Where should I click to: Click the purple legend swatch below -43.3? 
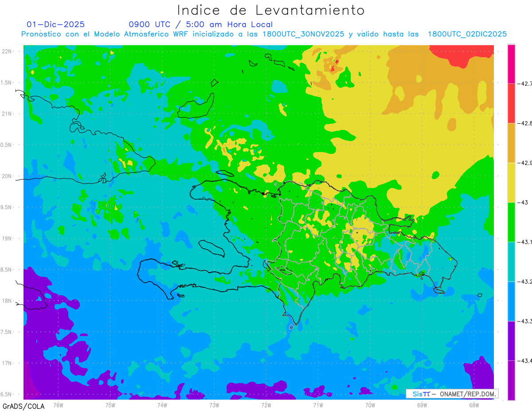pos(511,341)
